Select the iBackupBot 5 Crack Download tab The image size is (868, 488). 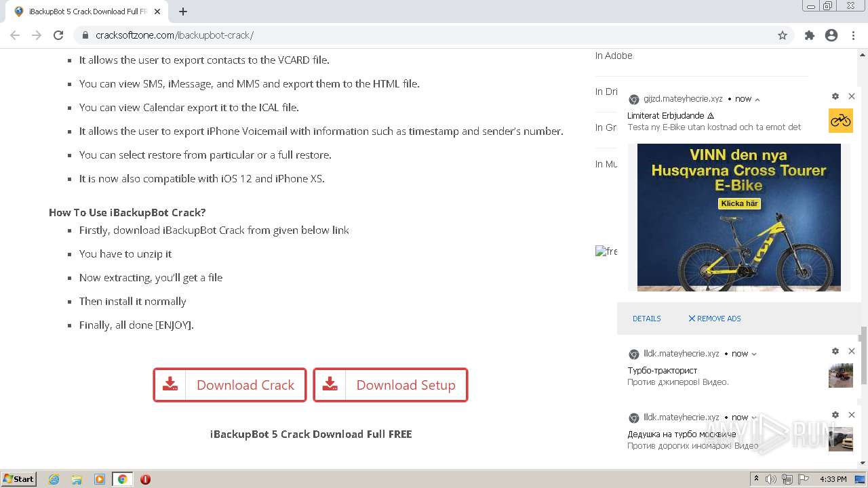87,12
